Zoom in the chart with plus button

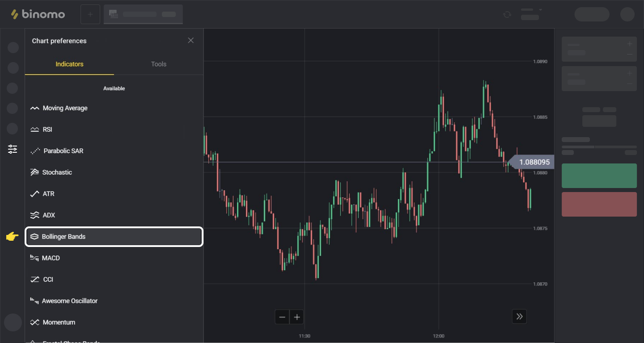click(297, 317)
